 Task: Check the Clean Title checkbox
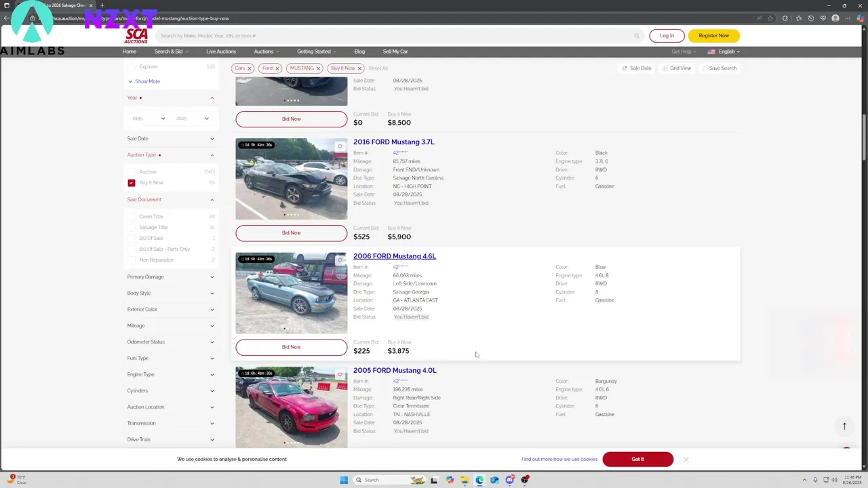(132, 217)
